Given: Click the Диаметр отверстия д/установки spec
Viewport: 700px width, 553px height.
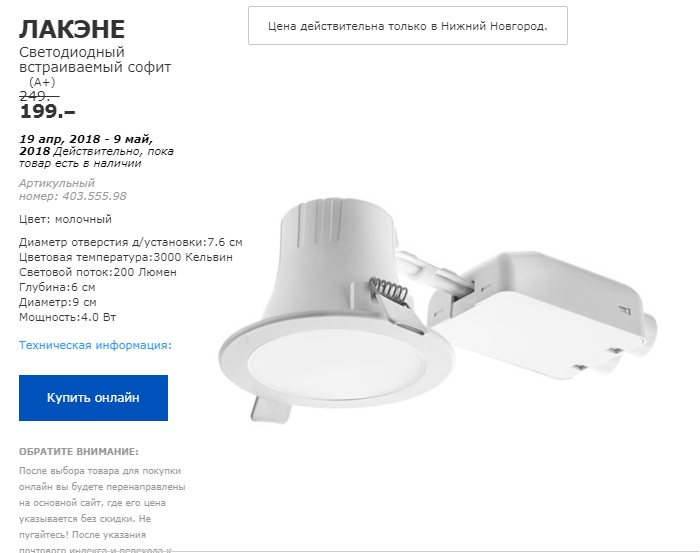Looking at the screenshot, I should pos(130,242).
